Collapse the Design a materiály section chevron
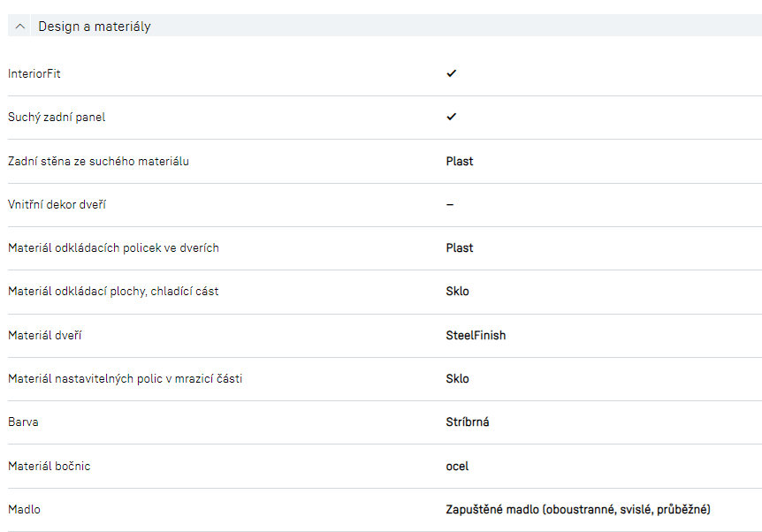Screen dimensions: 762x532 [x=20, y=27]
